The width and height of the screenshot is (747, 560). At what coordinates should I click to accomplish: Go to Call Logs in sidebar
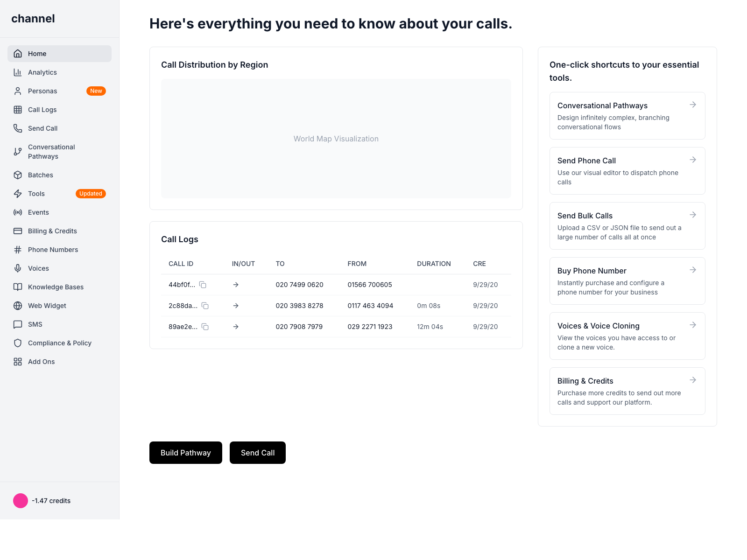pyautogui.click(x=42, y=110)
